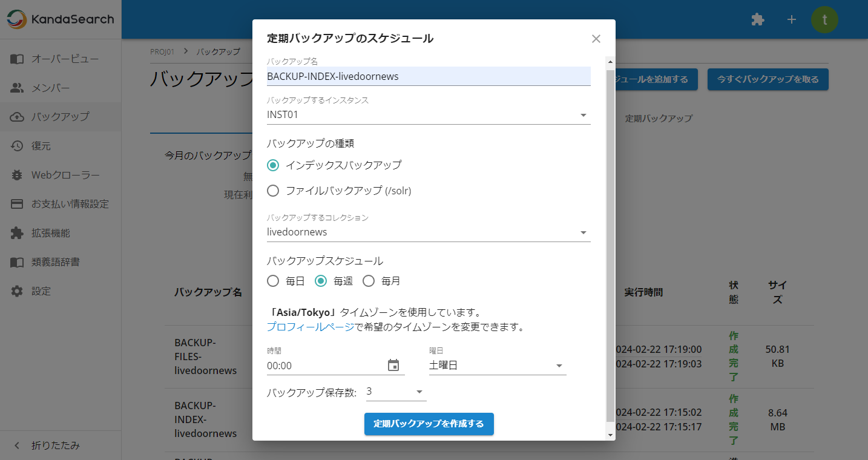868x460 pixels.
Task: Open the user avatar 't' menu
Action: click(x=824, y=19)
